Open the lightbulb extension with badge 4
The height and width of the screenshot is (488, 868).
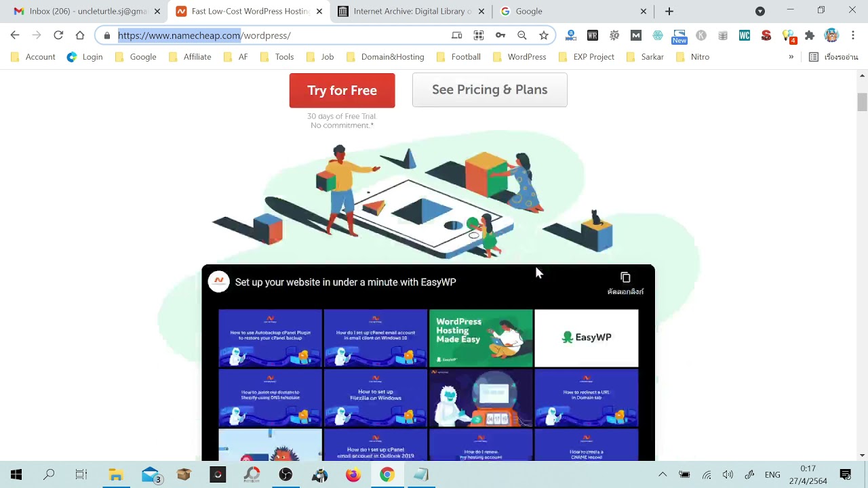point(789,36)
